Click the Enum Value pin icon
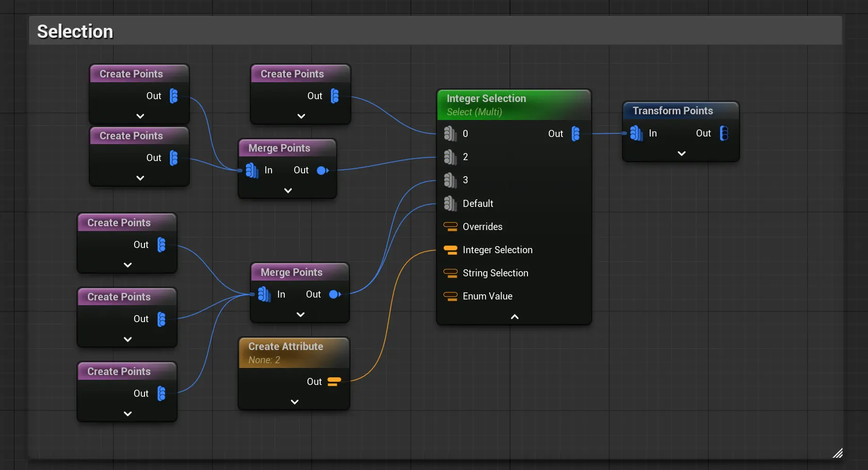 (451, 296)
